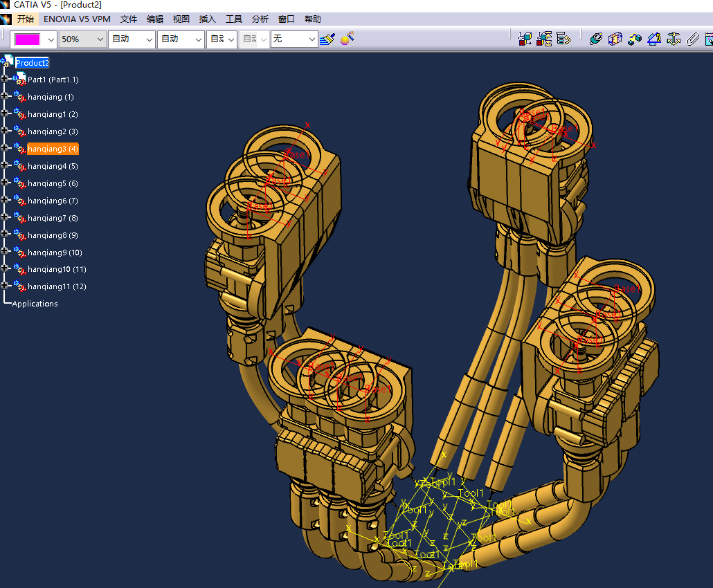713x588 pixels.
Task: Click the magenta color swatch
Action: [x=27, y=39]
